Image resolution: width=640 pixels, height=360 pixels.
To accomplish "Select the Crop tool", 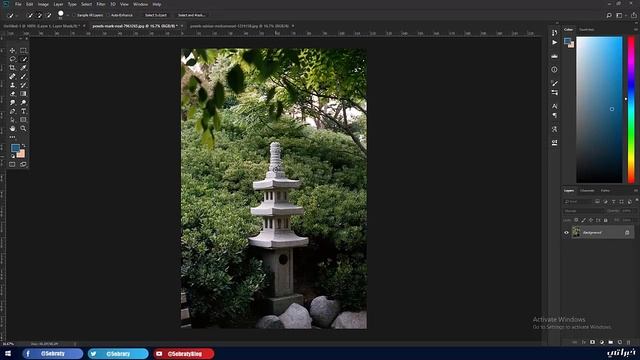I will pyautogui.click(x=12, y=68).
